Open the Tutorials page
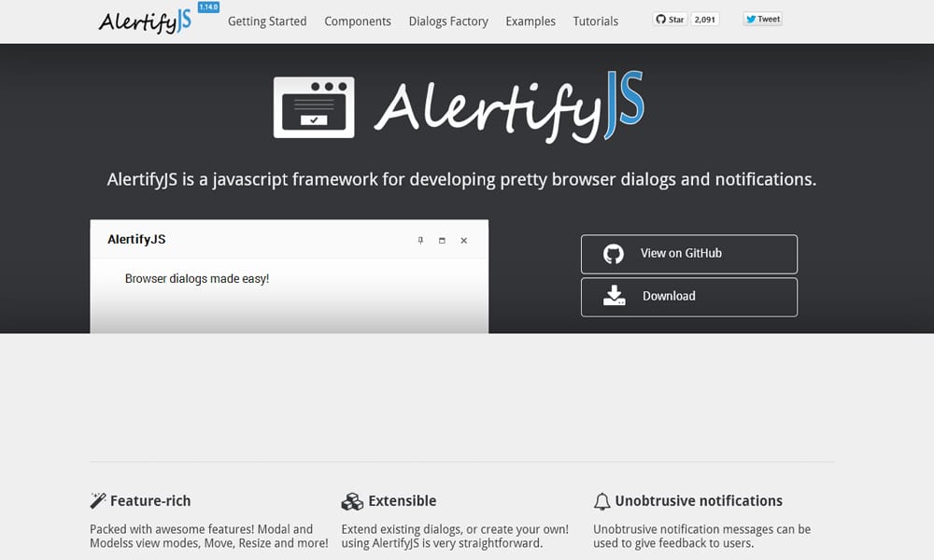 click(595, 21)
